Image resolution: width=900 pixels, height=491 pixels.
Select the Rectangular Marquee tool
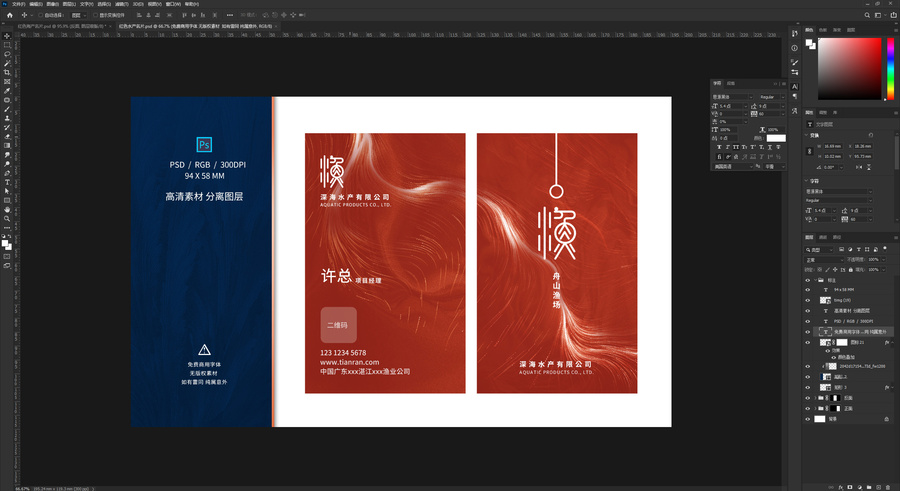tap(7, 45)
